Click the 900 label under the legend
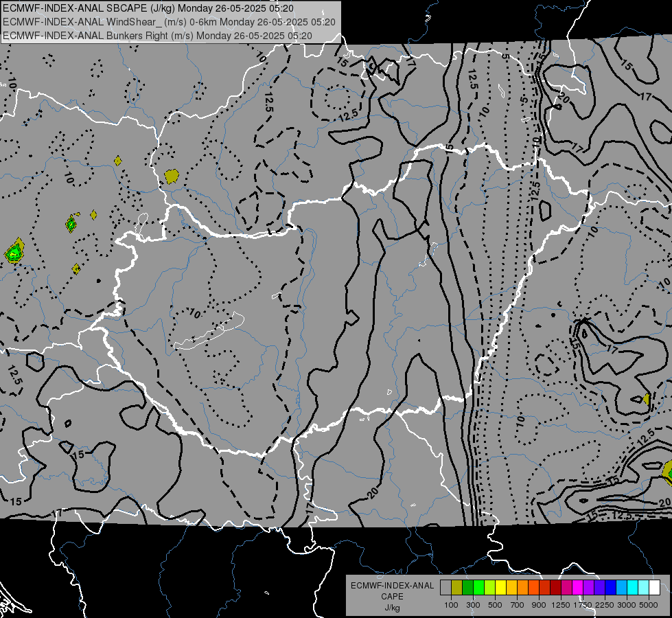This screenshot has width=672, height=618. click(x=539, y=605)
